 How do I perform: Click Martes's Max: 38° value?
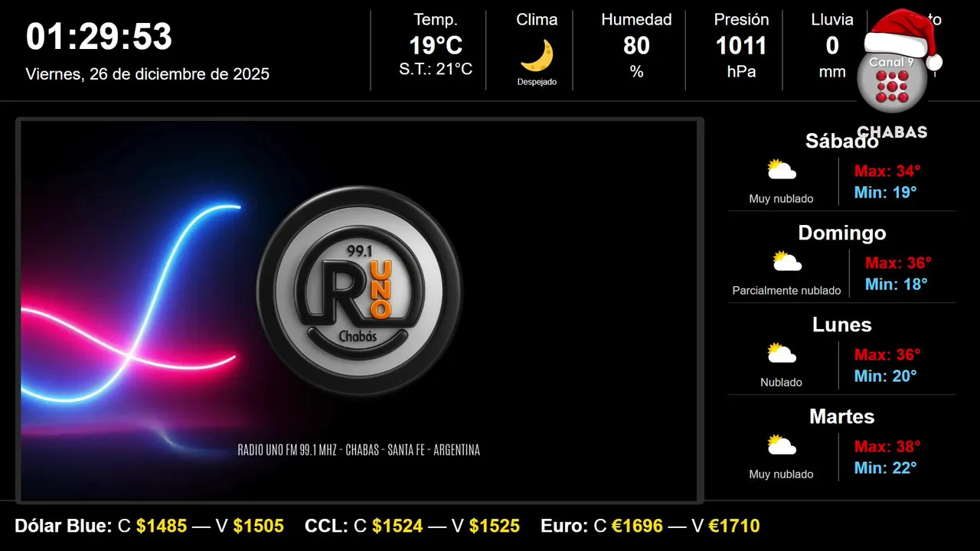887,446
